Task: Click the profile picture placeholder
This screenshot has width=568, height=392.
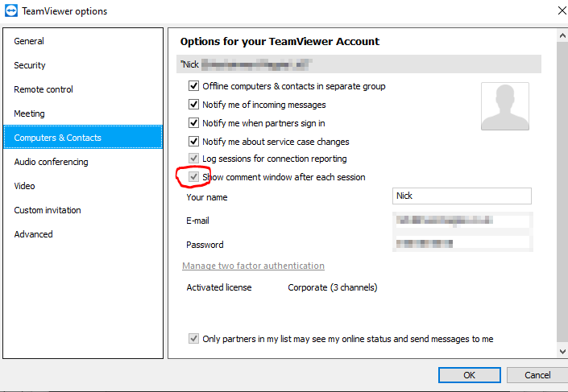Action: coord(505,106)
